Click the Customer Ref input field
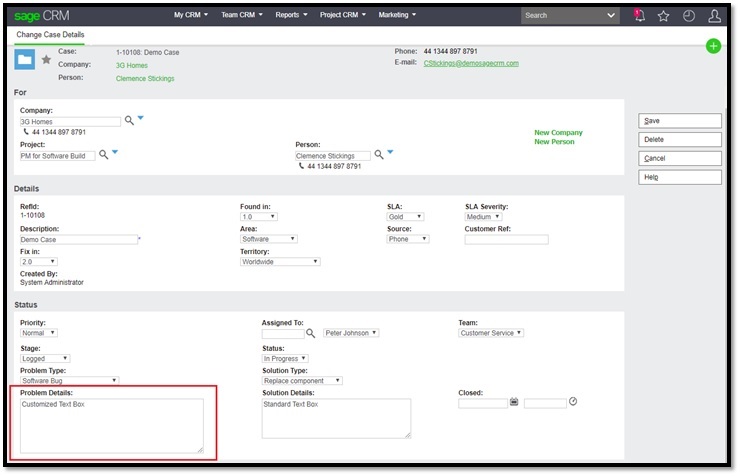 pos(506,239)
